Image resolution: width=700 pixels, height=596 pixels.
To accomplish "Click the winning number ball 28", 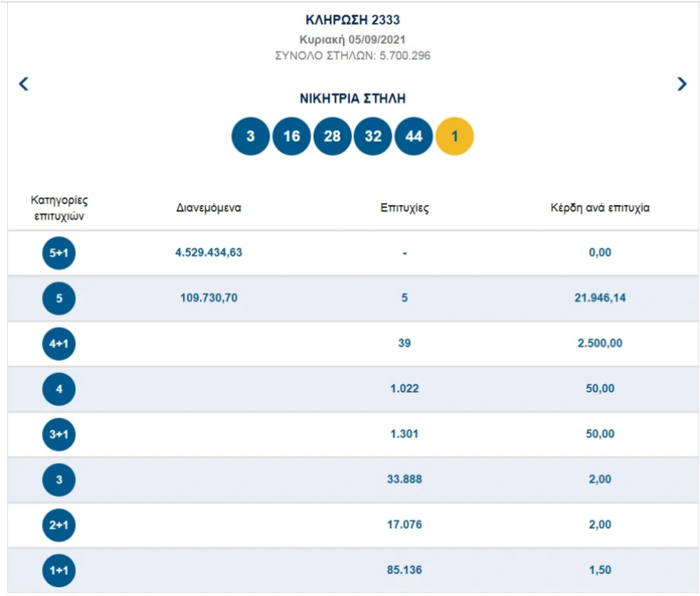I will [x=332, y=136].
